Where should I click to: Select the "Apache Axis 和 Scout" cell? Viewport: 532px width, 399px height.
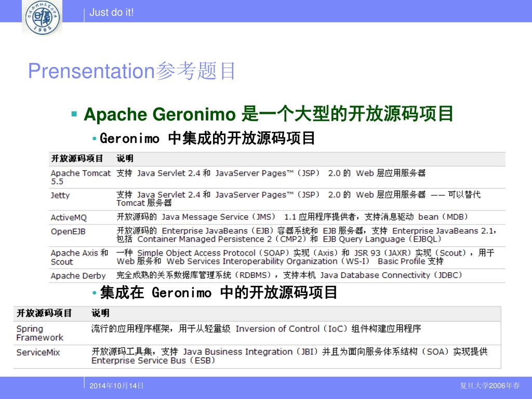79,257
